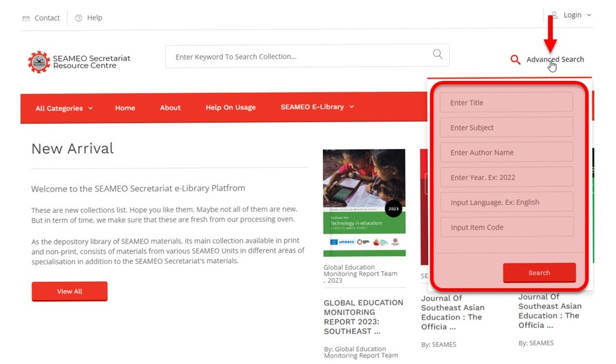Click the Login link

click(572, 15)
